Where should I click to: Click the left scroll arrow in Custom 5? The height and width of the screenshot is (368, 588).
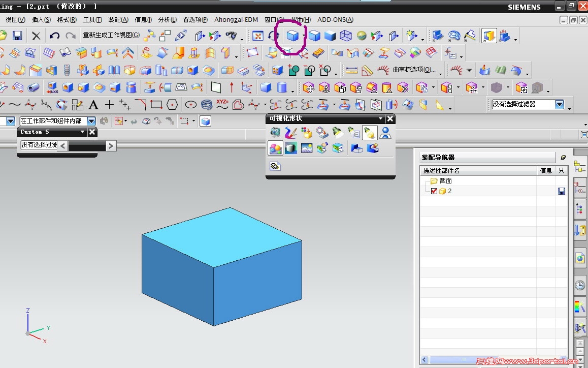pos(63,146)
